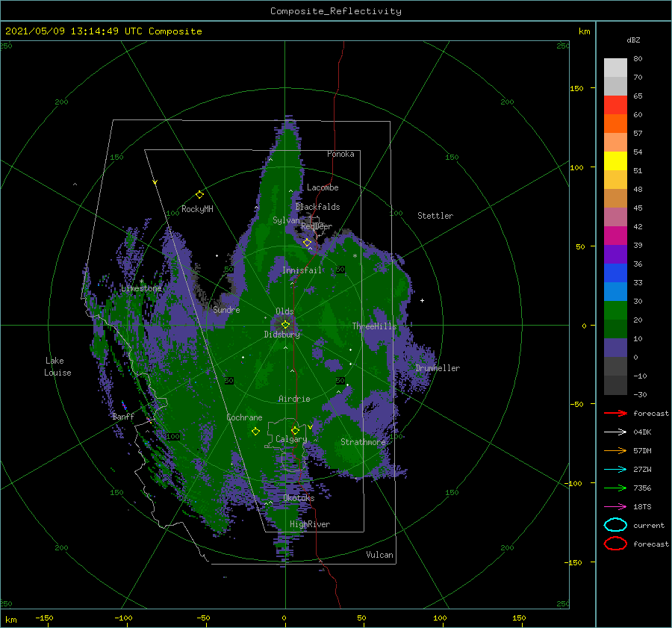Viewport: 672px width, 628px height.
Task: Click the Stettler town label
Action: pyautogui.click(x=435, y=216)
